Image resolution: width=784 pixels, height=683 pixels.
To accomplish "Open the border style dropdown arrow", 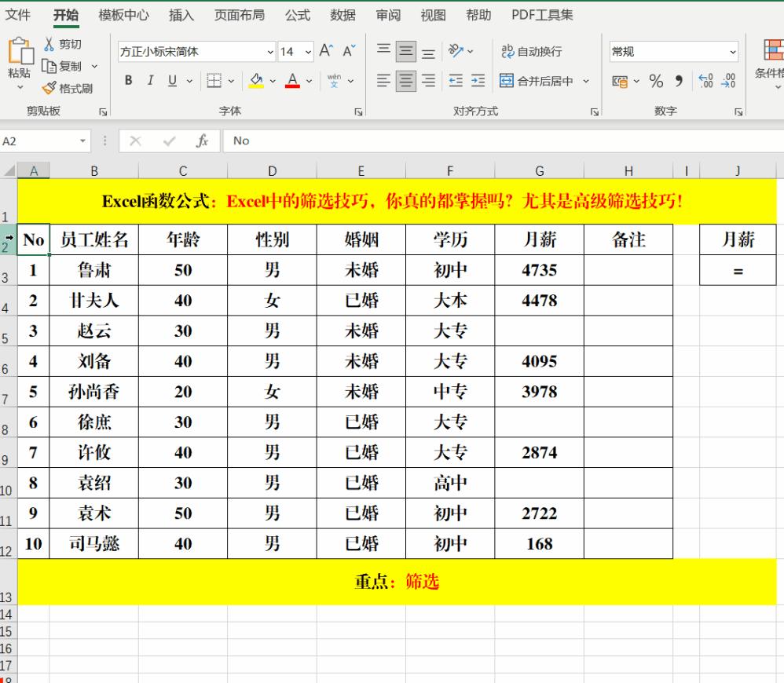I will pos(229,81).
